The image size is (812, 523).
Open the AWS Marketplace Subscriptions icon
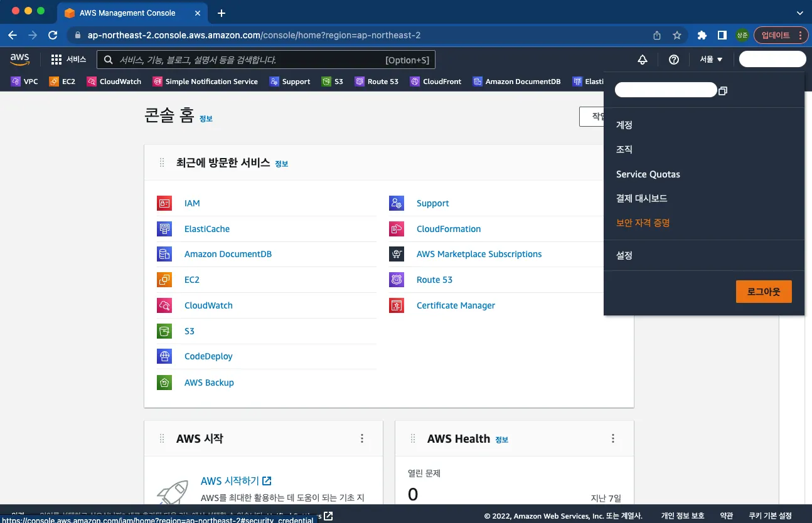tap(397, 254)
